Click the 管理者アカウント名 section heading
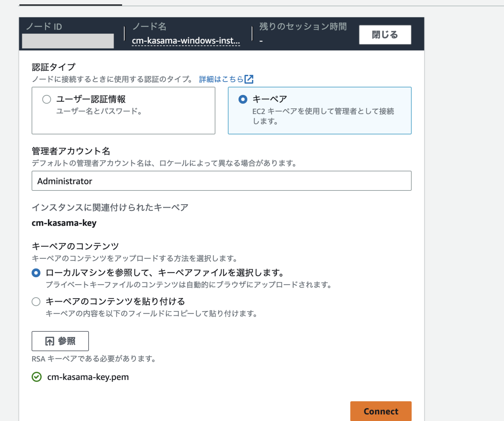Image resolution: width=504 pixels, height=421 pixels. [x=71, y=151]
